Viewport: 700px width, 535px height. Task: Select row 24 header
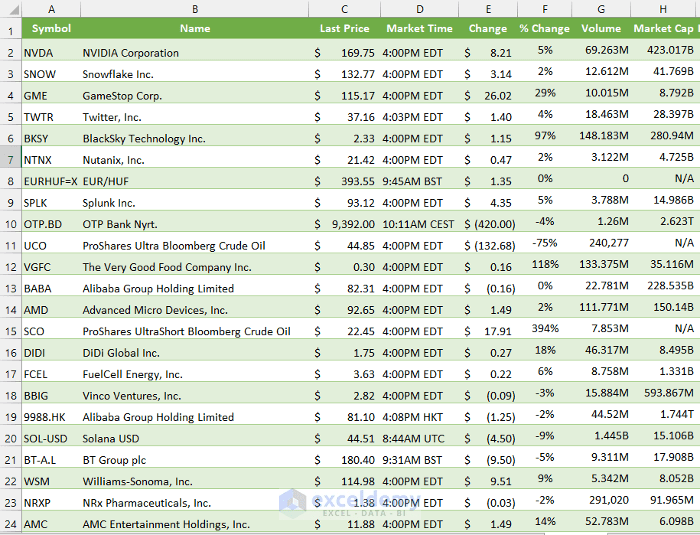(11, 524)
